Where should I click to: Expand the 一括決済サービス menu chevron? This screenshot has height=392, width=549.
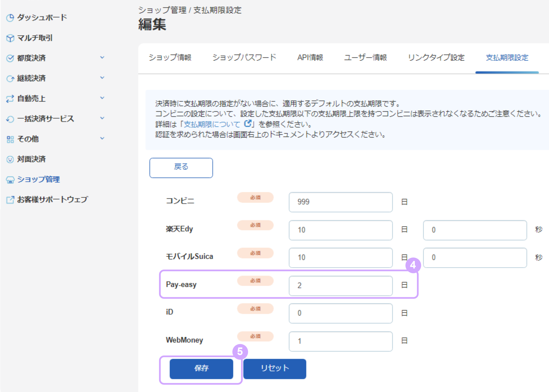coord(102,118)
